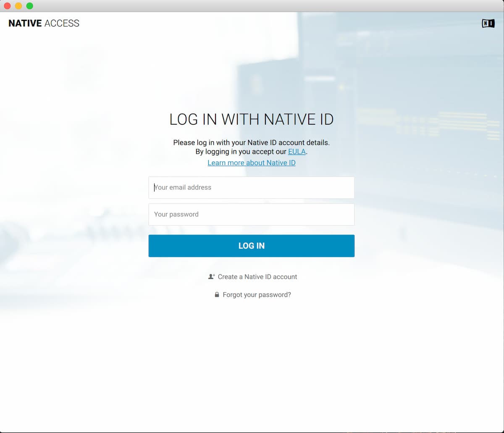Click the blue LOG IN button
The image size is (504, 433).
click(x=252, y=246)
